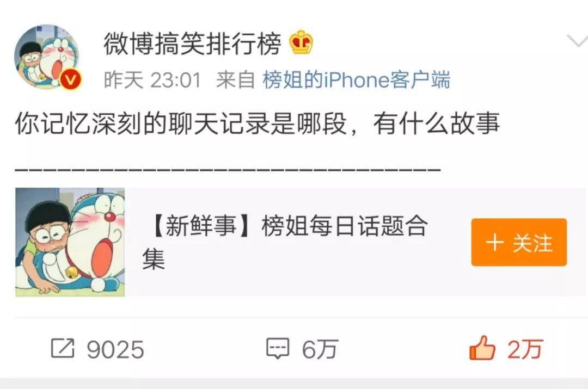Open the 榜姐的iPhone客户端 source link
Screen dimensions: 588x389
pyautogui.click(x=356, y=80)
